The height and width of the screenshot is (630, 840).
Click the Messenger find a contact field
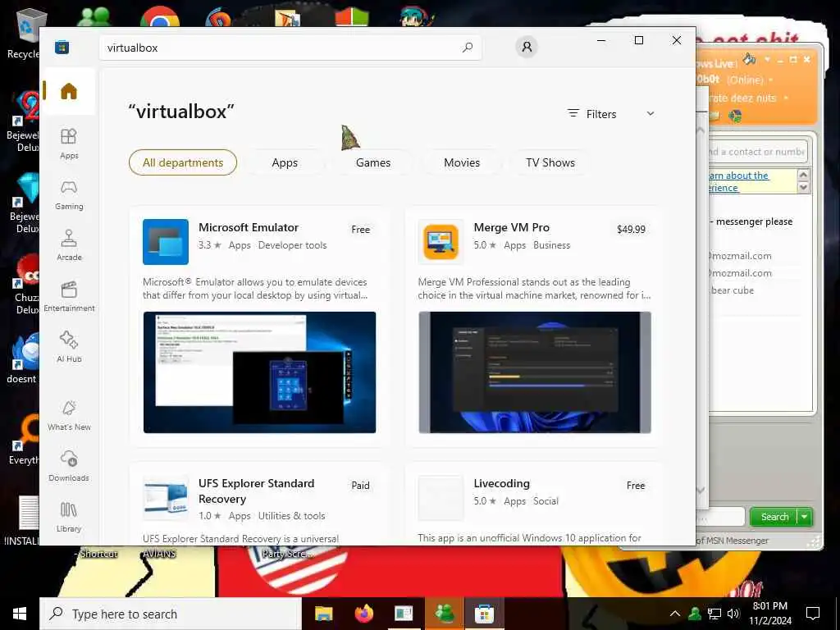tap(756, 152)
